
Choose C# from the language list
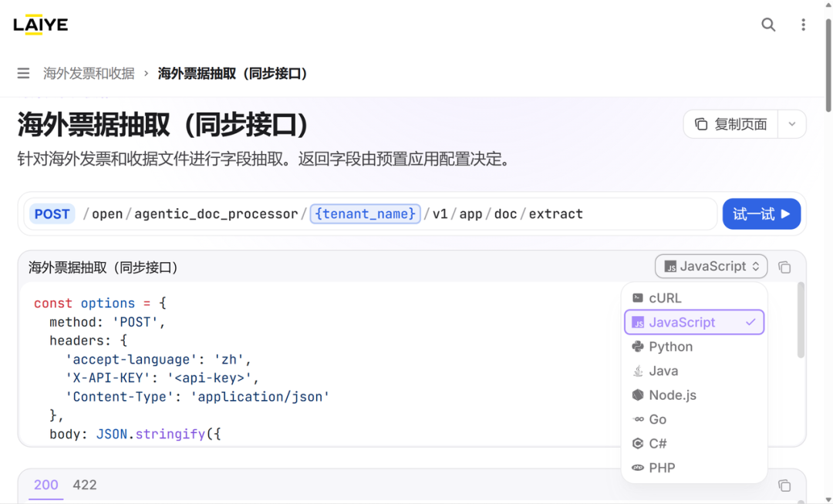[694, 444]
